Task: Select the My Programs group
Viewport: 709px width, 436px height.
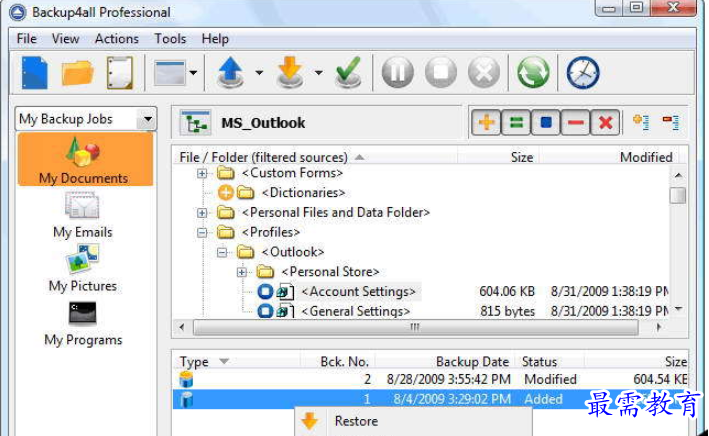Action: point(83,323)
